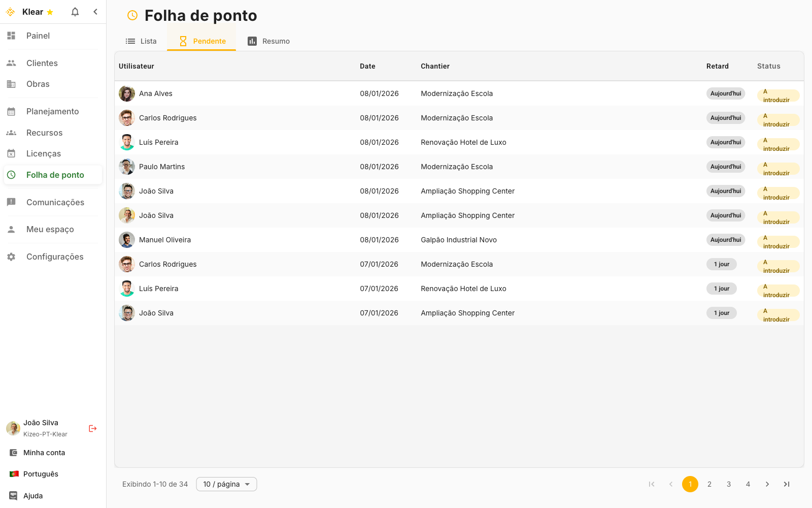The height and width of the screenshot is (508, 812).
Task: Go to page 2 of results
Action: click(x=709, y=484)
